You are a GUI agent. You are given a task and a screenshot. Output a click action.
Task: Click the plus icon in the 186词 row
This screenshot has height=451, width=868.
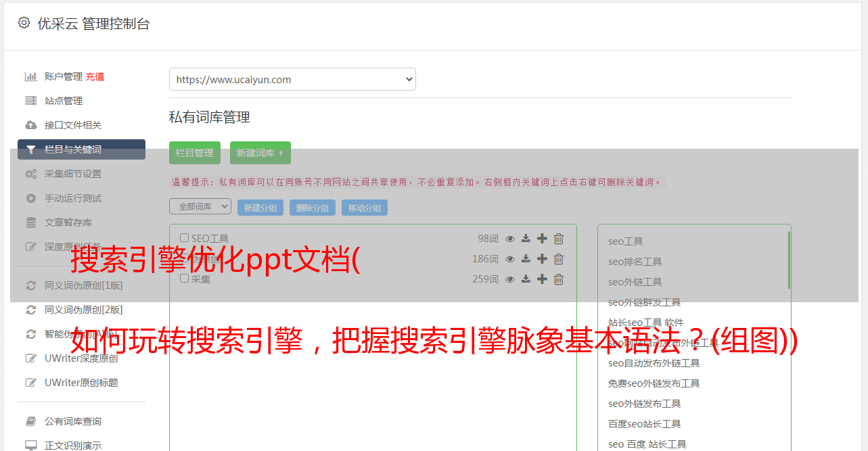point(542,259)
